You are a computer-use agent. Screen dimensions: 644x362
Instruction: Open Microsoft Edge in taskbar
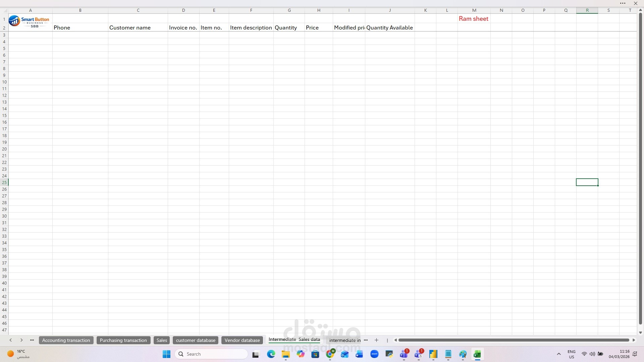[x=271, y=354]
